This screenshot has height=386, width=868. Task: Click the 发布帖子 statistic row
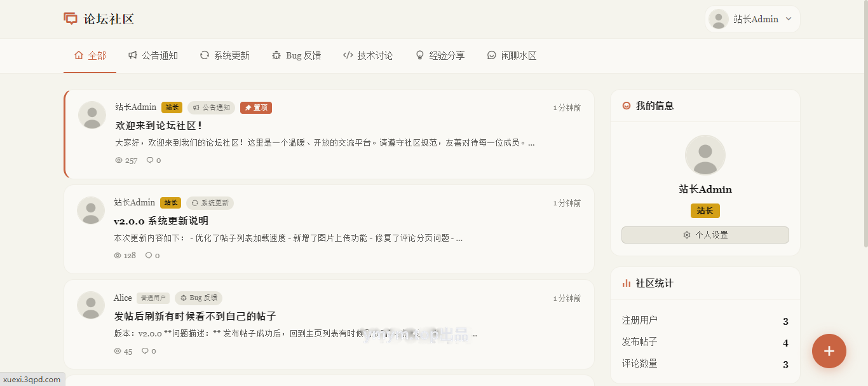pos(705,342)
